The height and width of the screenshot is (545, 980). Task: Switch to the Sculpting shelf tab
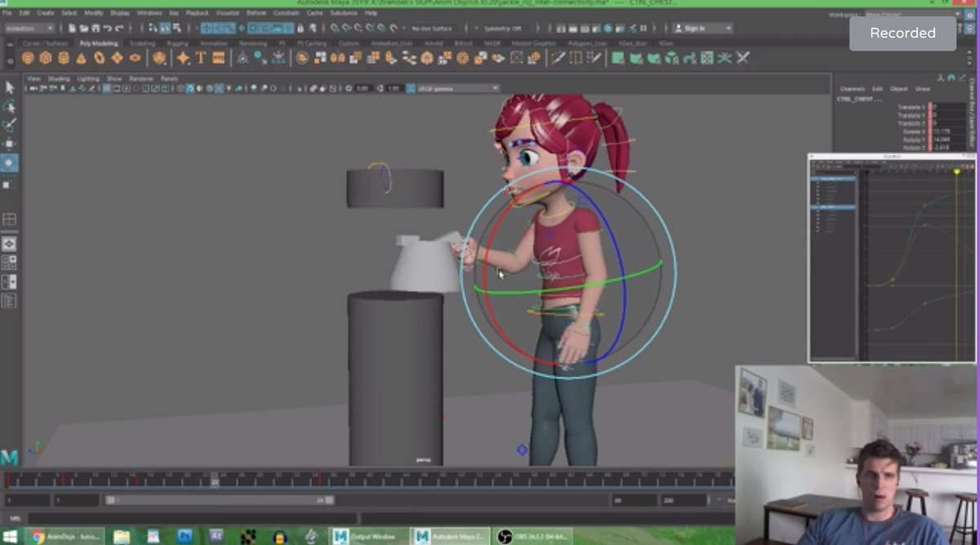[142, 43]
